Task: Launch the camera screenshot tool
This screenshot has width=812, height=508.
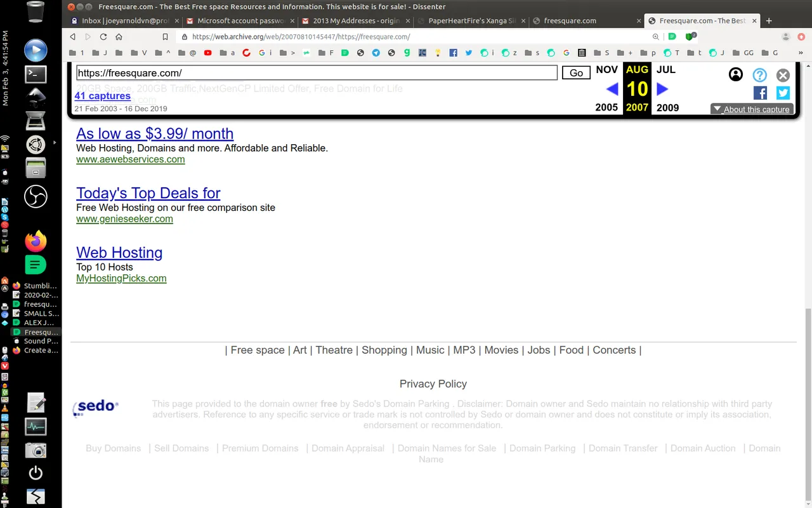Action: coord(36,450)
